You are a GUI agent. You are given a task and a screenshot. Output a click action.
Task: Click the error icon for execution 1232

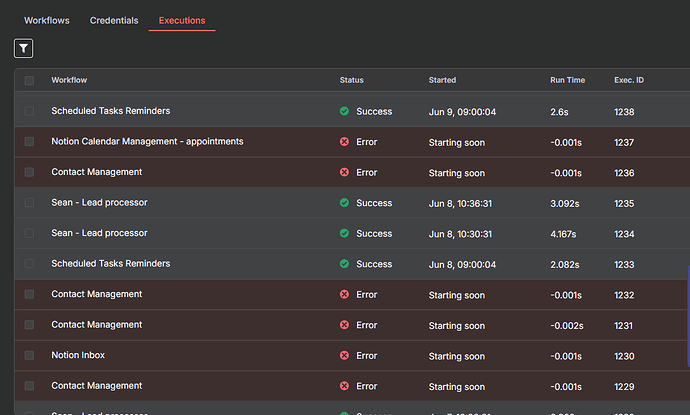(345, 294)
